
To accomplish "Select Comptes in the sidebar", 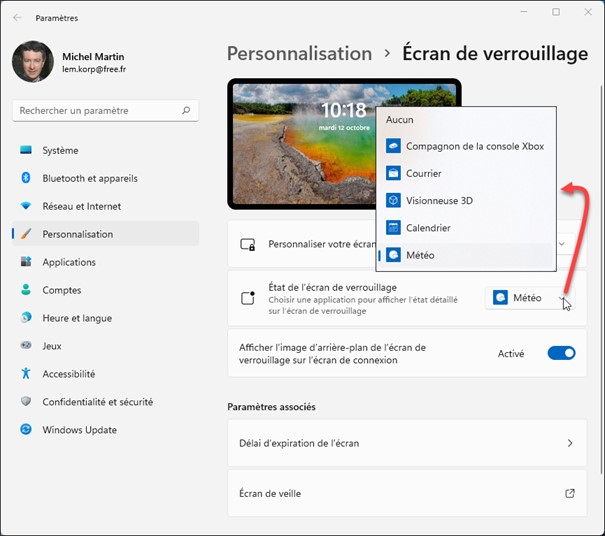I will click(x=106, y=290).
